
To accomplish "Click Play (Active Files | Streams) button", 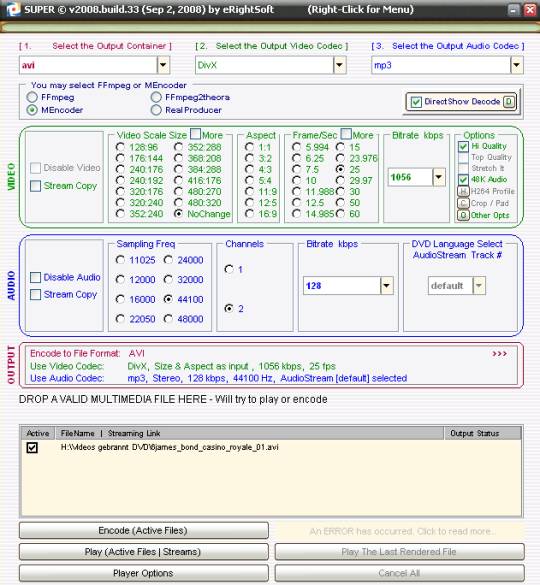I will point(144,552).
